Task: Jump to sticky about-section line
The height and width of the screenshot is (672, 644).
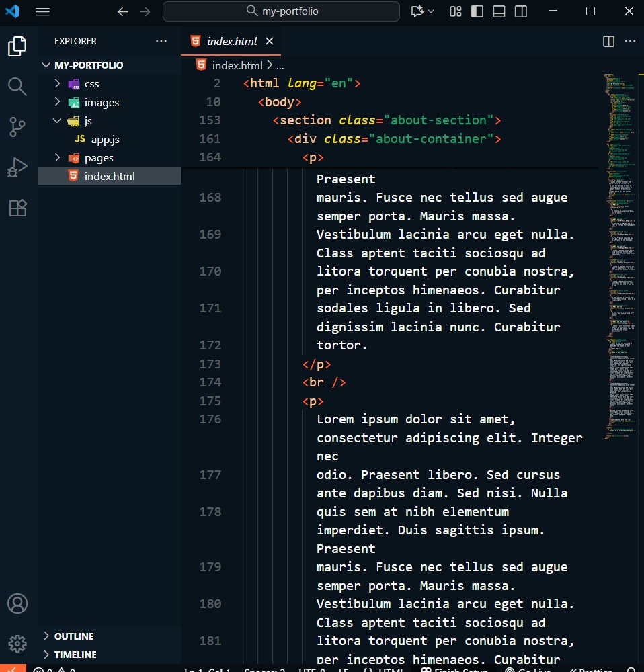Action: tap(387, 120)
